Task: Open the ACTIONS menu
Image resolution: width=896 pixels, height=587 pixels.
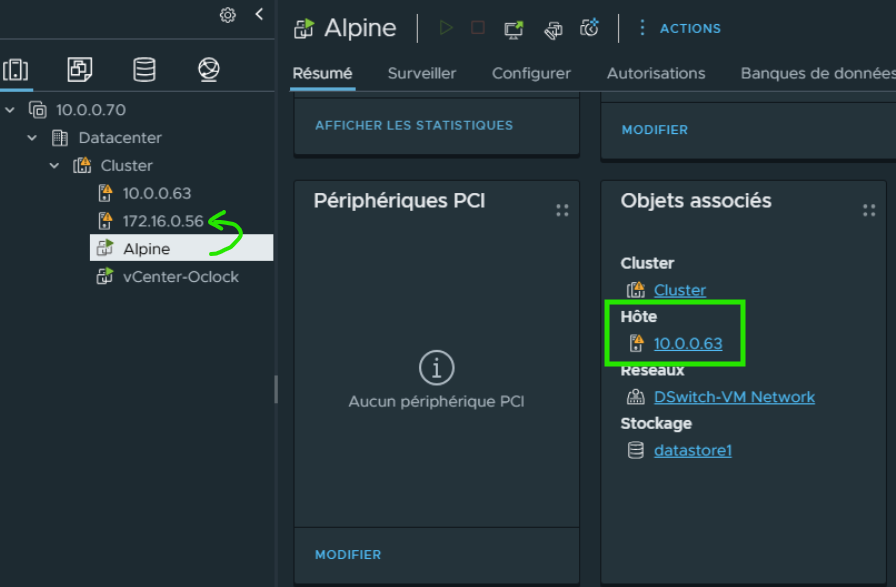Action: (x=679, y=28)
